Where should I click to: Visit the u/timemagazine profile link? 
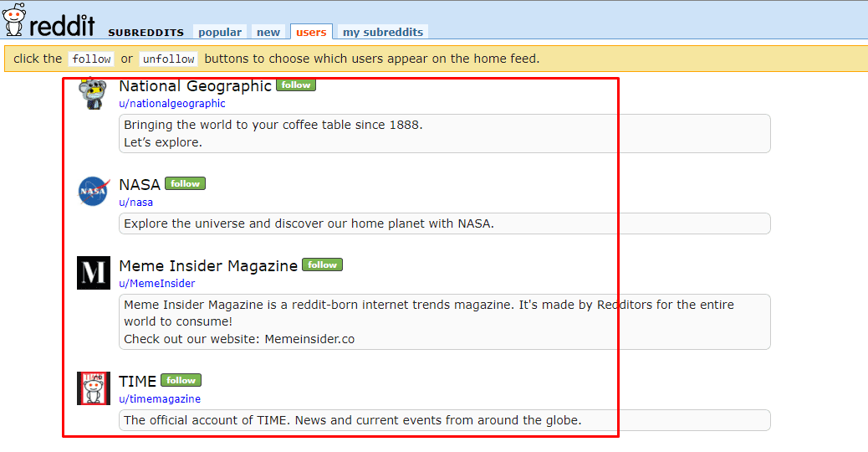160,398
